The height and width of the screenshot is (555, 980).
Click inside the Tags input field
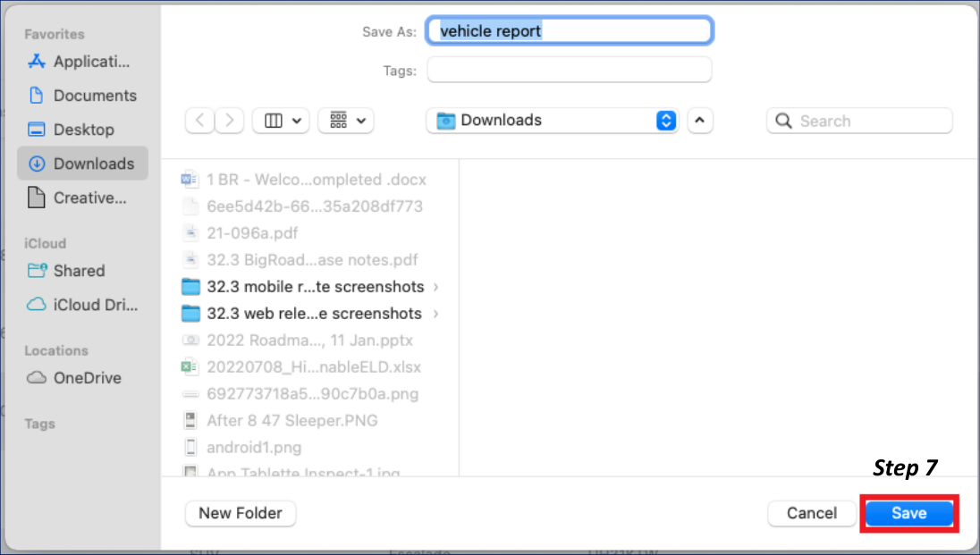click(x=570, y=70)
